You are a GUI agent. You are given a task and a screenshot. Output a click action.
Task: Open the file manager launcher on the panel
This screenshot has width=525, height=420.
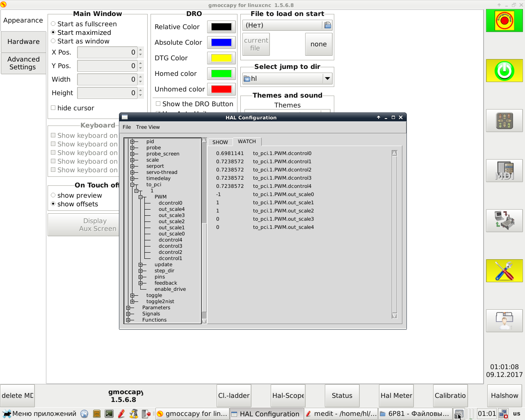(x=97, y=414)
